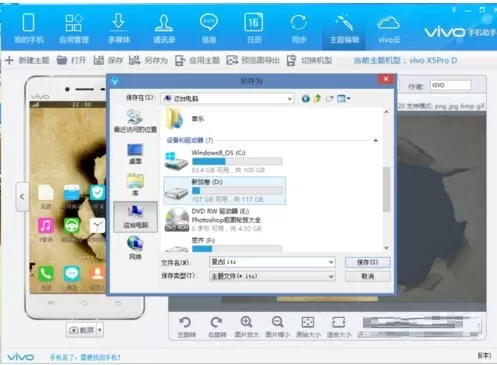Open the 日历 calendar section

(254, 29)
